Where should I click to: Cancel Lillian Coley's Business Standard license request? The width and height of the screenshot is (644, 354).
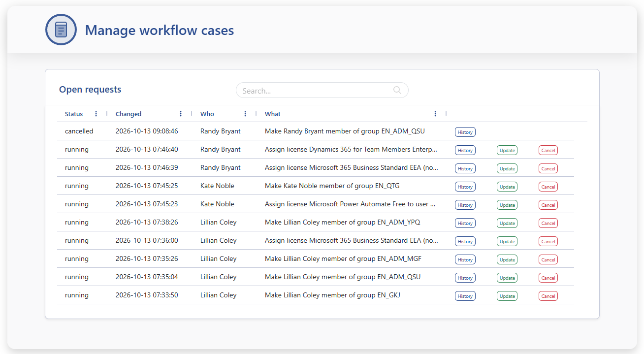point(548,241)
